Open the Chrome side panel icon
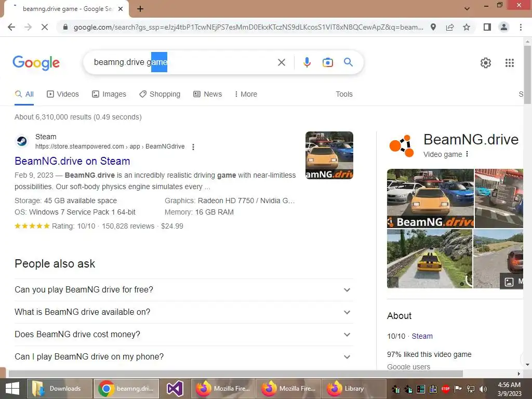This screenshot has width=532, height=399. pos(487,27)
